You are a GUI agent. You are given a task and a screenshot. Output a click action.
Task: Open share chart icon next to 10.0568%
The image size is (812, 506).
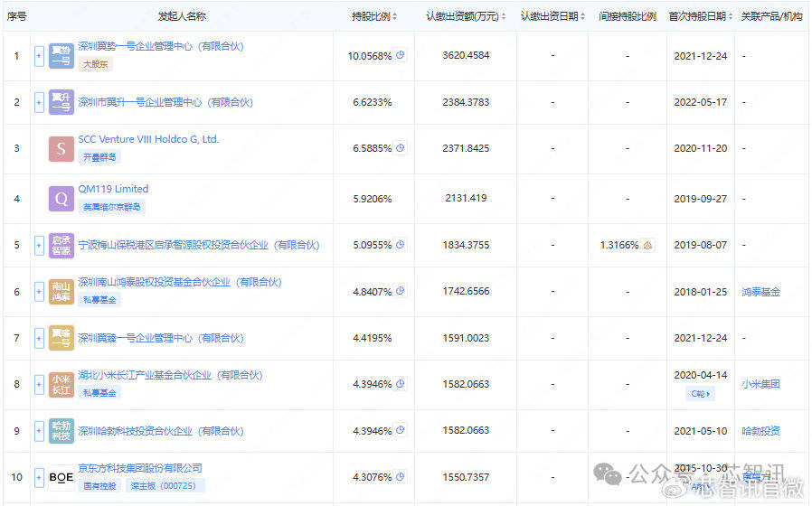[401, 55]
